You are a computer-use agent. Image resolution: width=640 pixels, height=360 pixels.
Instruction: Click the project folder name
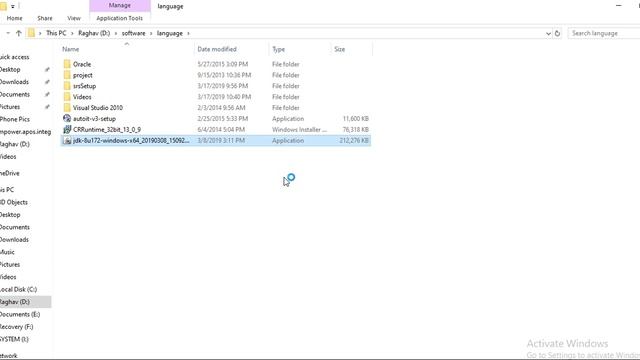(x=82, y=76)
